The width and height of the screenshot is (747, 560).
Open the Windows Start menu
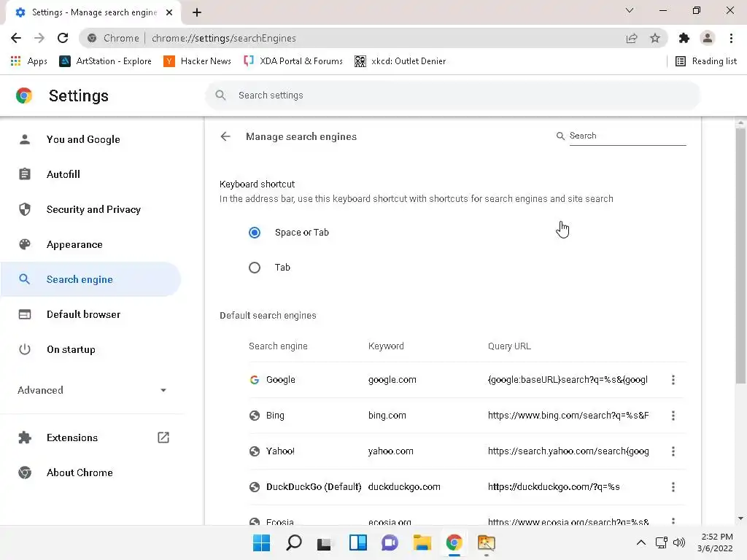pos(261,542)
